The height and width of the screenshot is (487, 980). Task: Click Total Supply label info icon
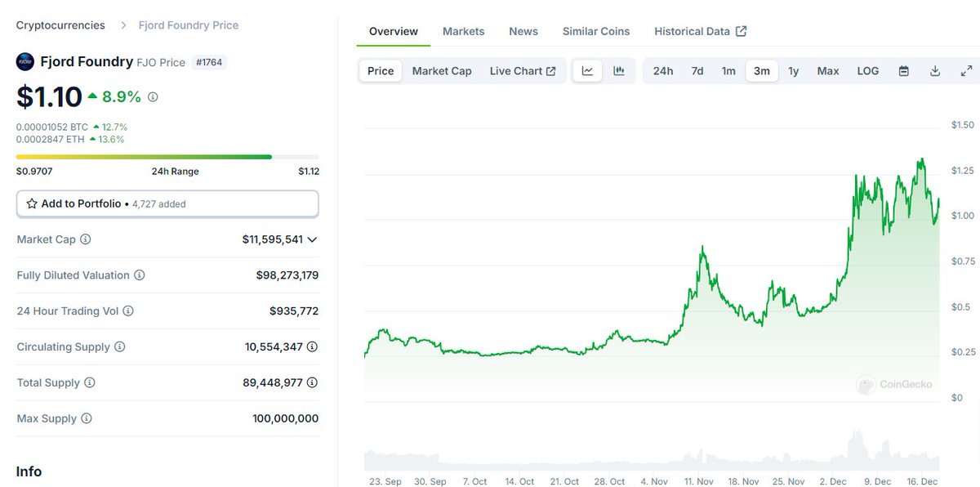[90, 382]
